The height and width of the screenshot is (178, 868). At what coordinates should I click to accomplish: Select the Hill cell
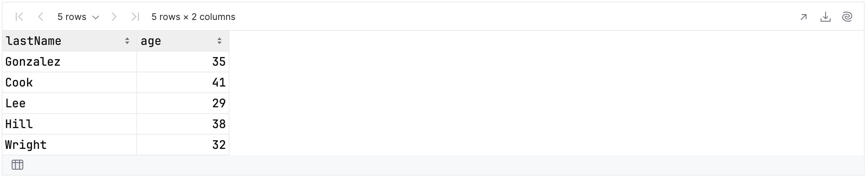tap(69, 124)
